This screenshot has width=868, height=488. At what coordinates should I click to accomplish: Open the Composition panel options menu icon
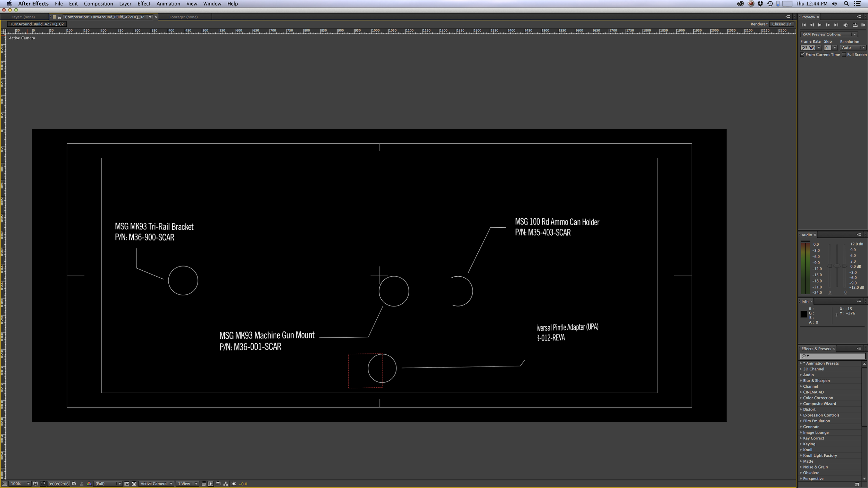coord(787,17)
